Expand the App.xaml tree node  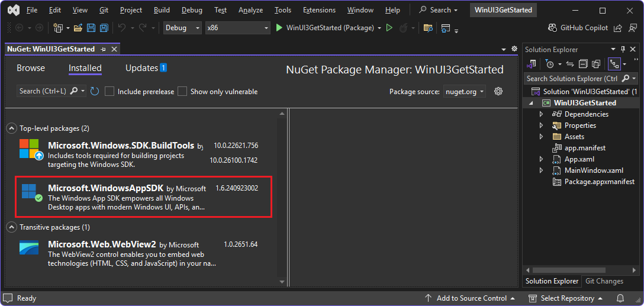(x=542, y=159)
